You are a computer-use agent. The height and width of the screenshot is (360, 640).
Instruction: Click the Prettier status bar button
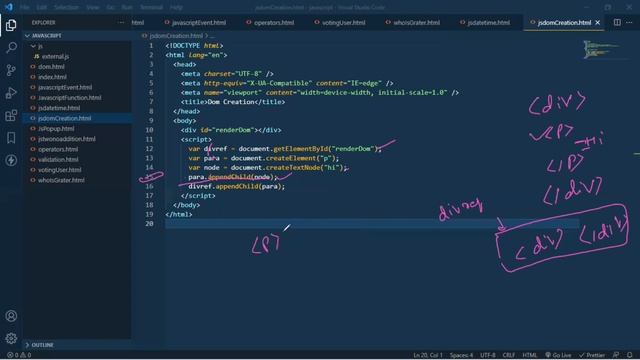591,355
